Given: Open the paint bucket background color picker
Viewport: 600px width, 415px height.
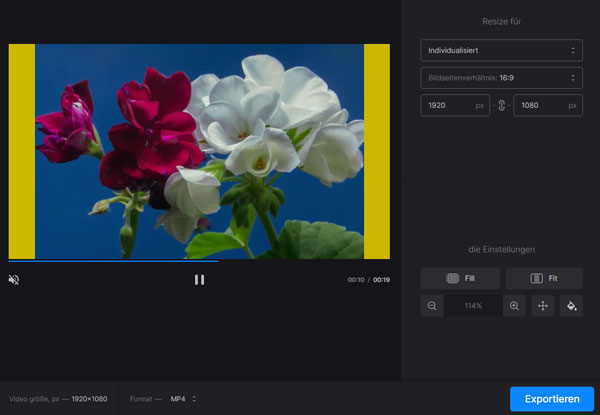Looking at the screenshot, I should click(x=571, y=307).
